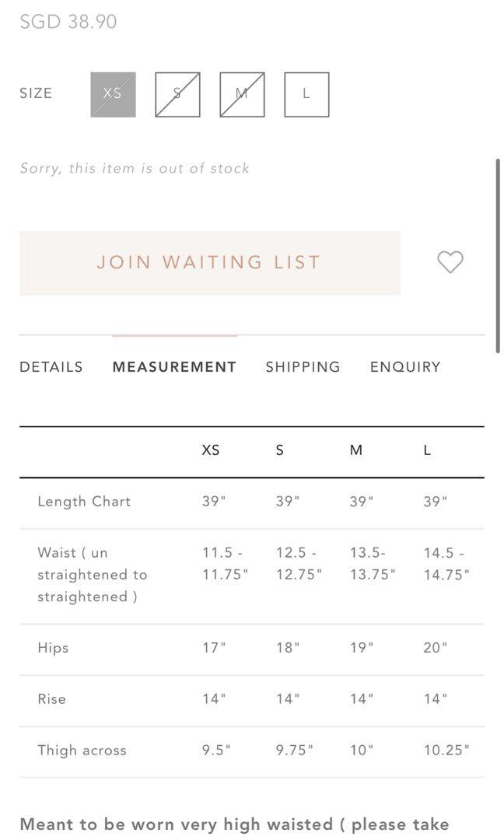The width and height of the screenshot is (504, 840).
Task: Choose size L option
Action: click(306, 94)
